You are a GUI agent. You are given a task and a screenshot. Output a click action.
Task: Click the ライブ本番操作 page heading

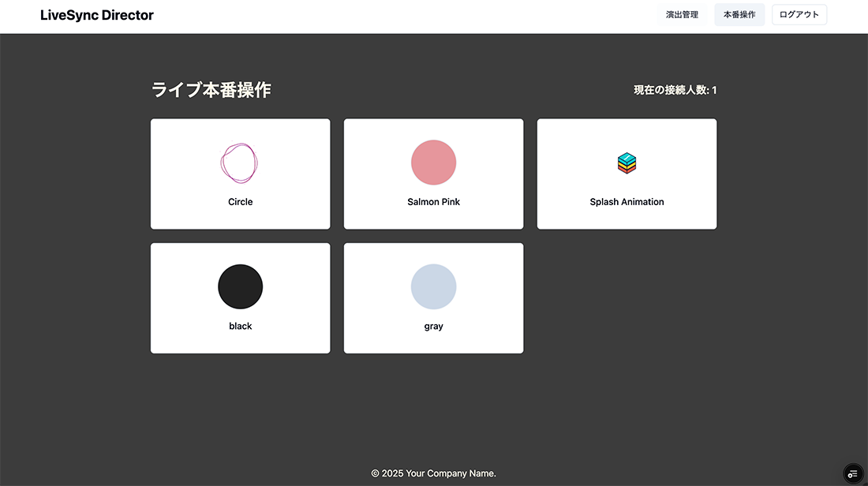pyautogui.click(x=211, y=90)
